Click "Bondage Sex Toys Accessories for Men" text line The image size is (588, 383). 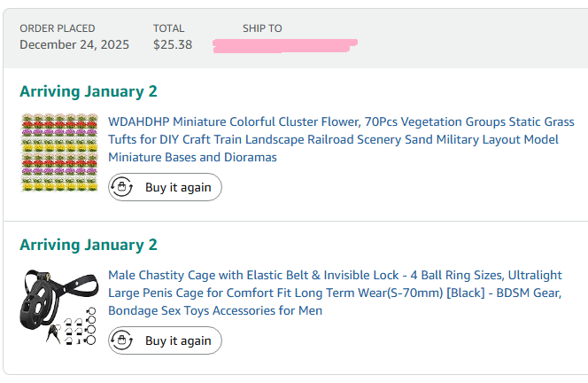pyautogui.click(x=215, y=310)
